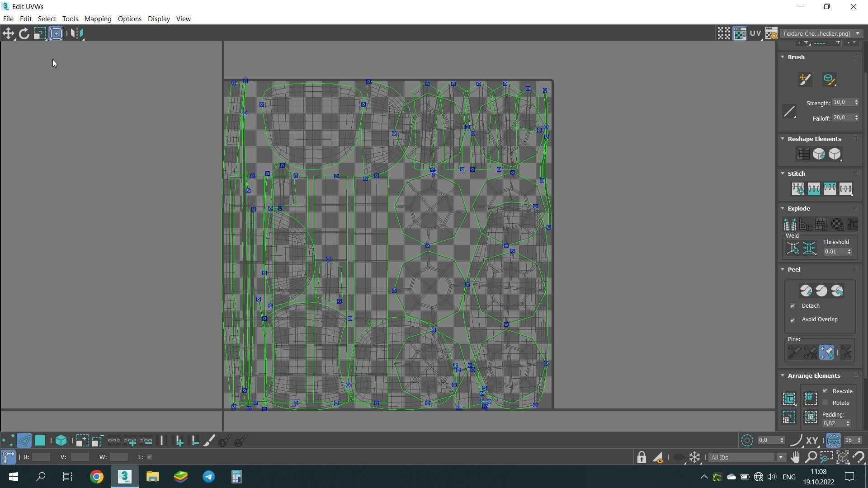Image resolution: width=868 pixels, height=488 pixels.
Task: Activate the Pan view hand tool
Action: (x=795, y=457)
